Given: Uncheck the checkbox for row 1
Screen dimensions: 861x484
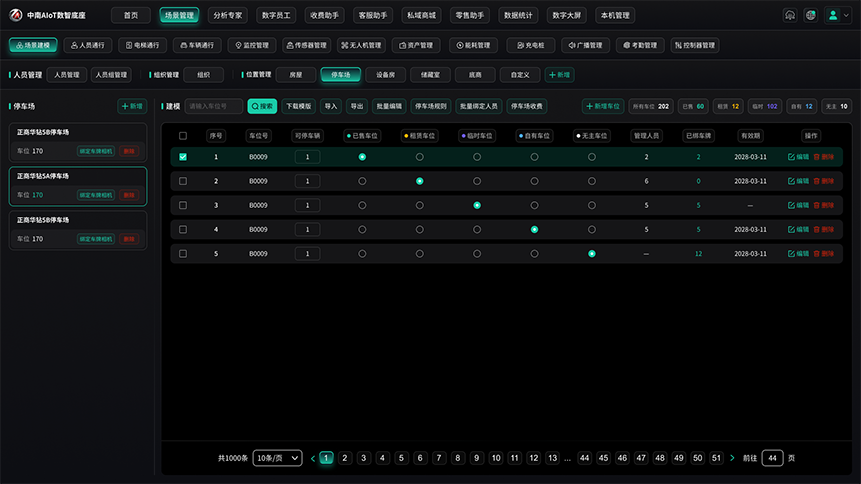Looking at the screenshot, I should click(183, 157).
